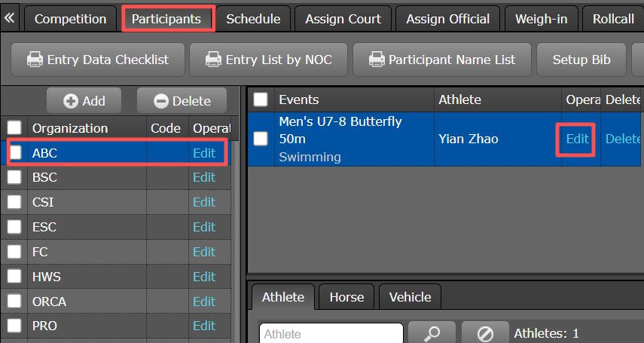
Task: Click the minus icon on Delete button
Action: click(161, 101)
